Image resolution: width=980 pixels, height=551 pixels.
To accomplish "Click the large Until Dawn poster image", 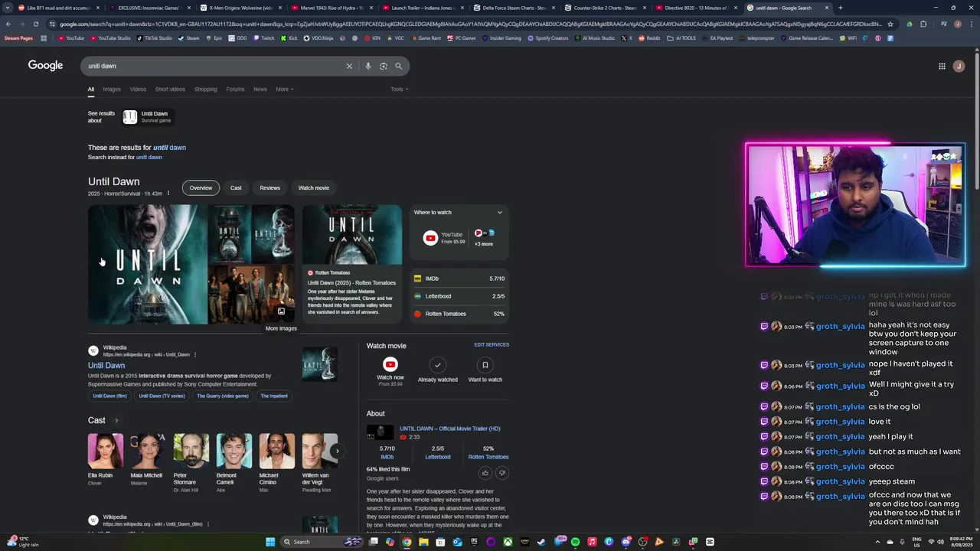I will click(x=148, y=264).
